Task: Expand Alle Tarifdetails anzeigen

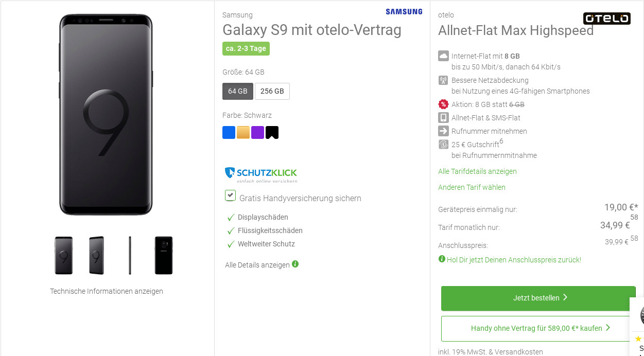Action: (x=477, y=171)
